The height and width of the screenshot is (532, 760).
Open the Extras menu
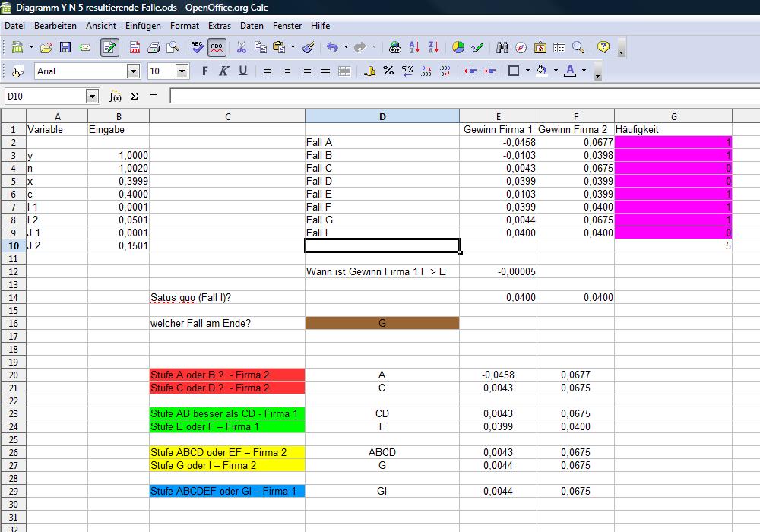[x=220, y=26]
